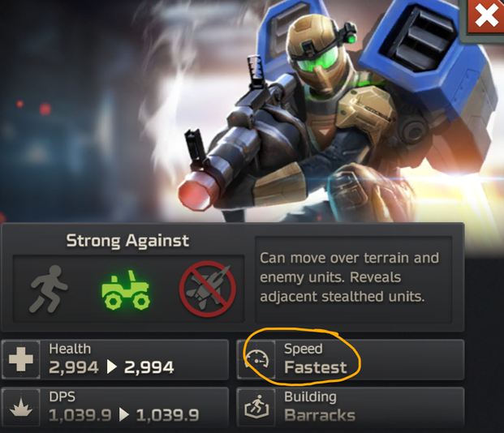This screenshot has width=504, height=433.
Task: Tap the Building barracks icon
Action: click(256, 407)
